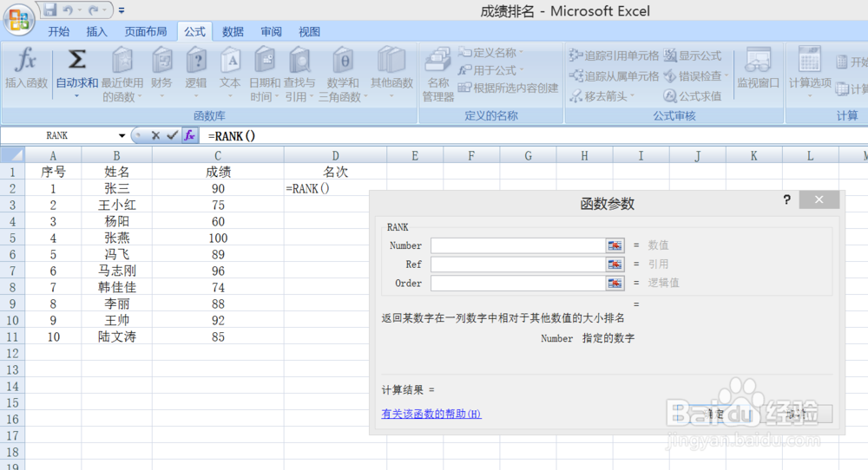
Task: Switch to the 插入 ribbon tab
Action: tap(97, 31)
